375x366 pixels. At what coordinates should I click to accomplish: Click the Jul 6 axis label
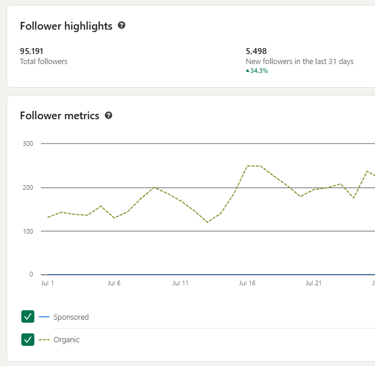pyautogui.click(x=114, y=283)
